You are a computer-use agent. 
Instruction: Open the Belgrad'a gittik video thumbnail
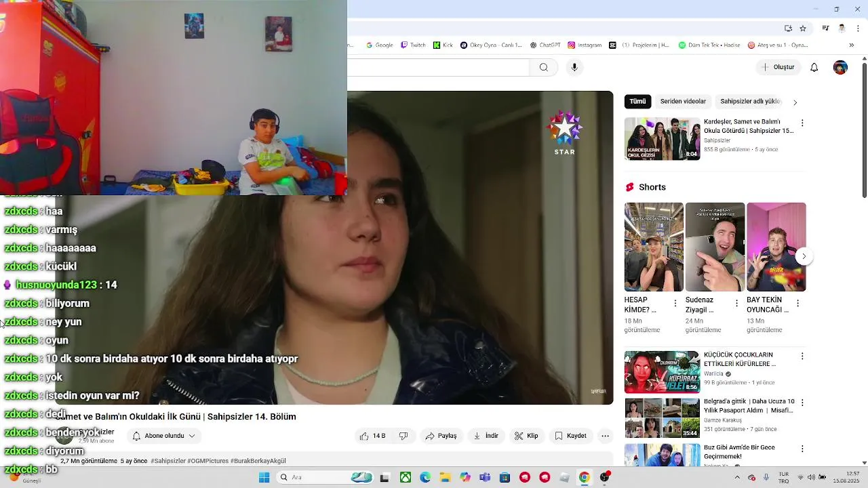[x=662, y=418]
